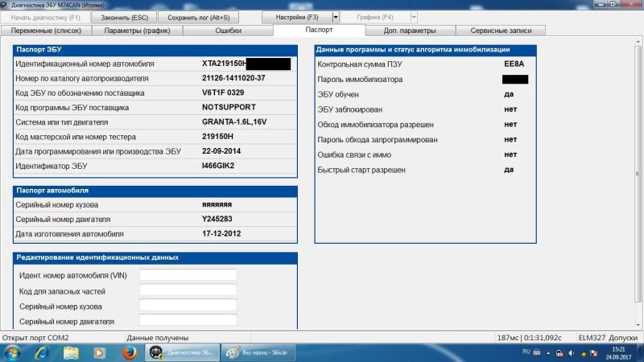Launch Windows Media Player from taskbar
The height and width of the screenshot is (362, 644).
tap(100, 352)
